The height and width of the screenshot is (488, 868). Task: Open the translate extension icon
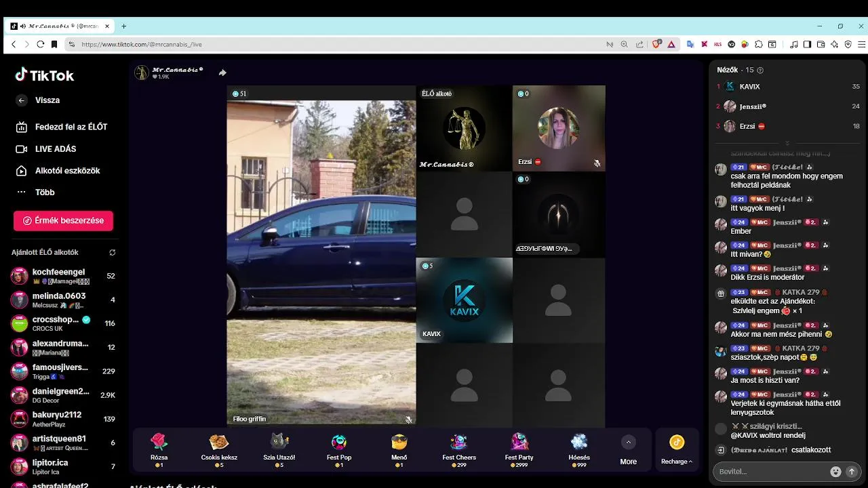[x=690, y=44]
